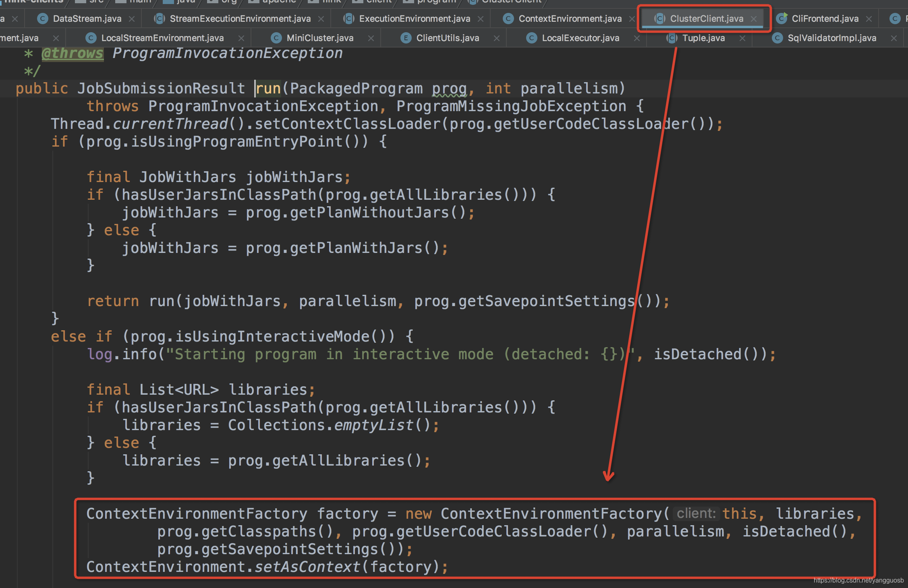This screenshot has height=588, width=908.
Task: Close the ContextEnvironment.java tab
Action: (632, 19)
